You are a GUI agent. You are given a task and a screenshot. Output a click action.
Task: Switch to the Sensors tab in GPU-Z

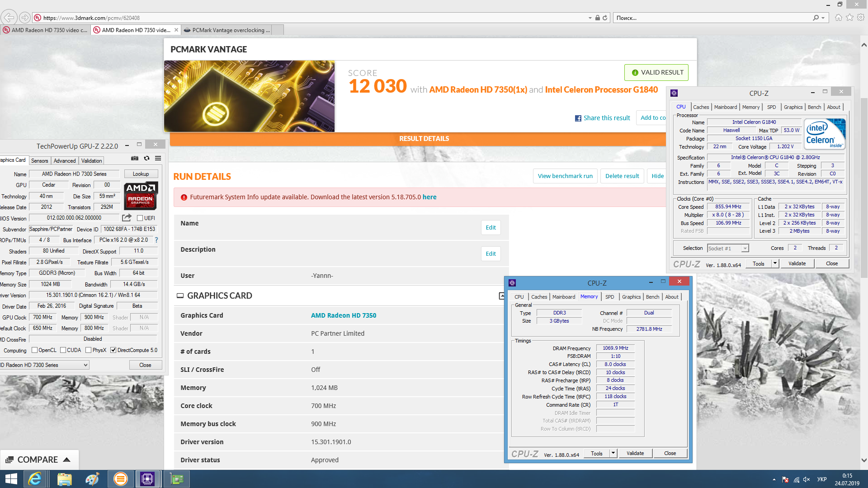[40, 161]
